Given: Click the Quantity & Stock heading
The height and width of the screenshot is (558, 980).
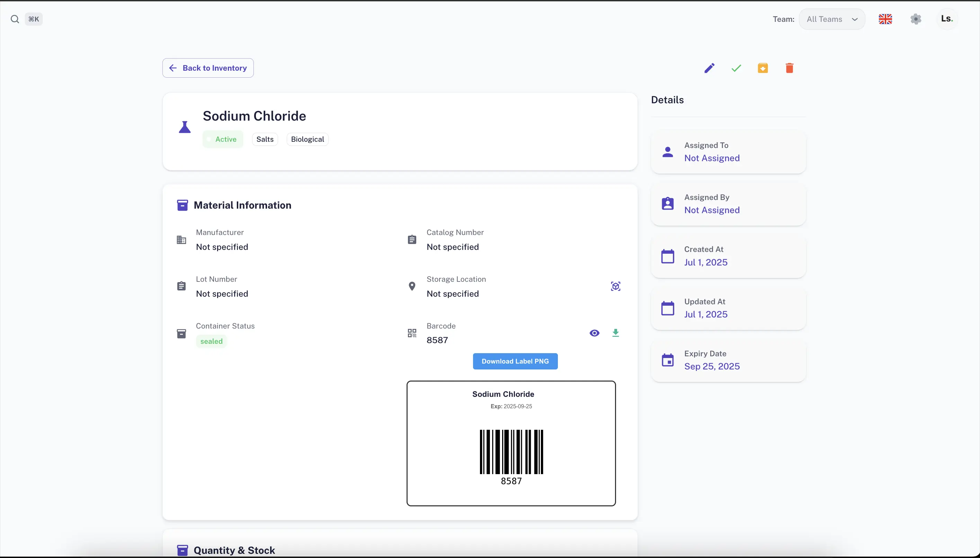Looking at the screenshot, I should coord(234,550).
